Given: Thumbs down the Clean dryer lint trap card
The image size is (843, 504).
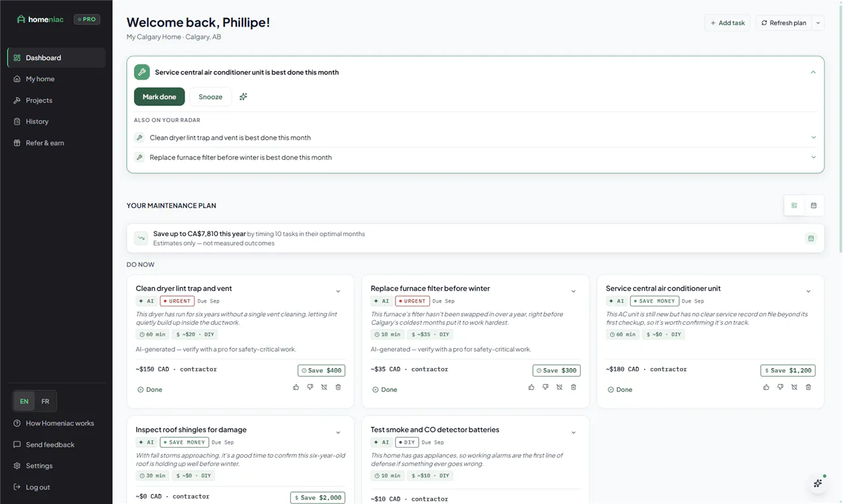Looking at the screenshot, I should tap(310, 387).
